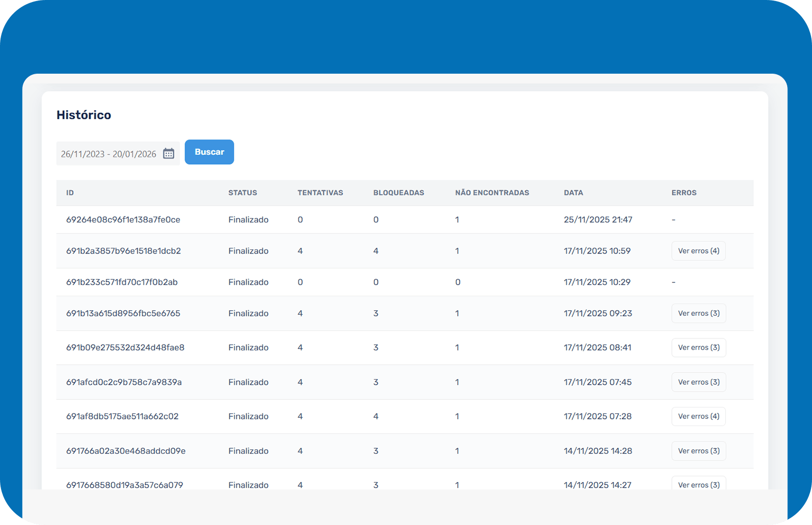Select the TENTATIVAS column header

click(320, 193)
